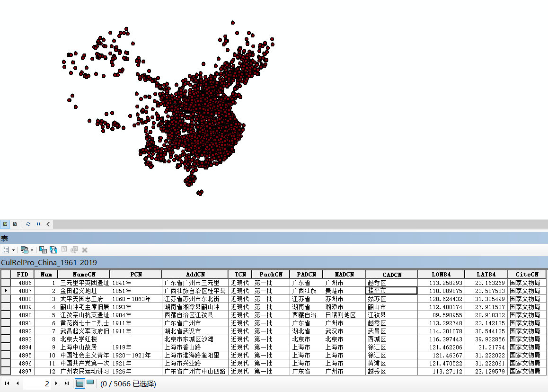Select row selector for FID 4886
This screenshot has width=548, height=392.
point(6,283)
